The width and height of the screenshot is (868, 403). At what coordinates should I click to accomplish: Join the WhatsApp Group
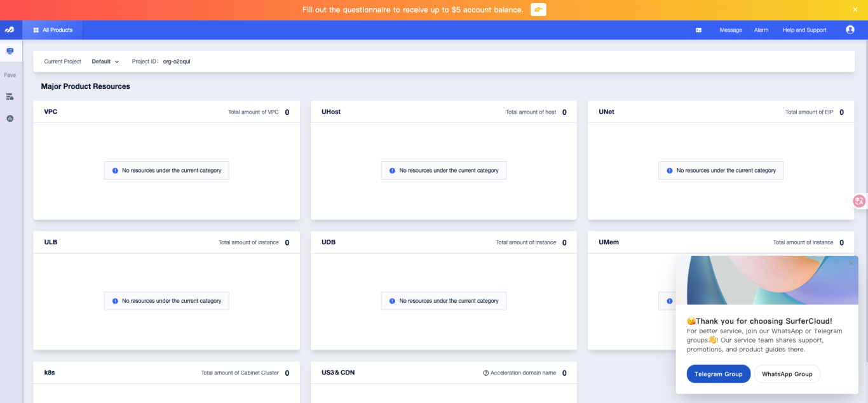pyautogui.click(x=787, y=374)
